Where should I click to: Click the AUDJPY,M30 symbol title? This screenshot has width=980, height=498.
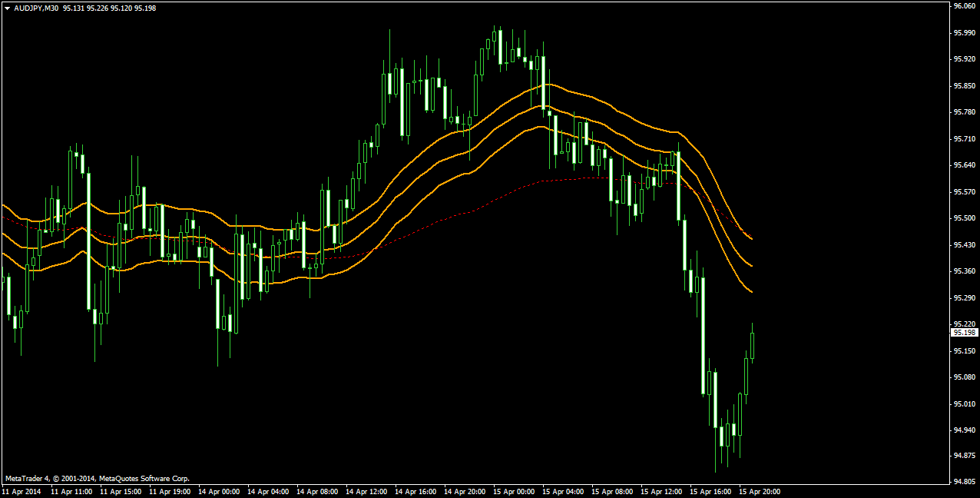pos(36,8)
